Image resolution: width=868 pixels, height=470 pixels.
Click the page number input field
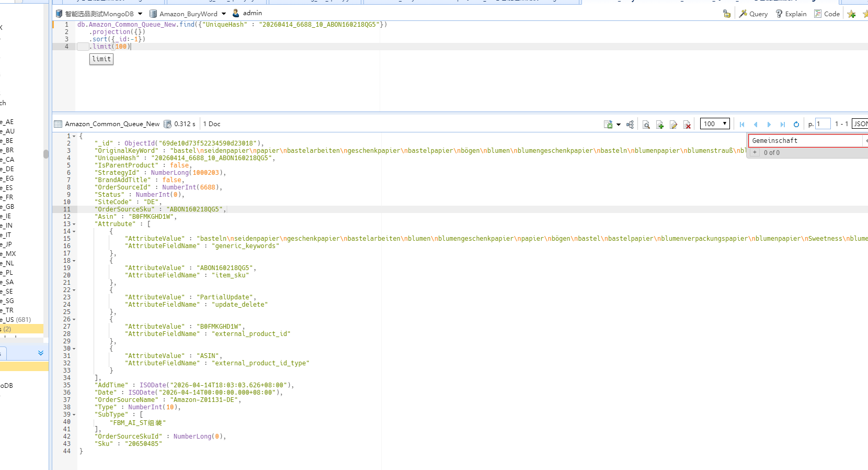pos(823,124)
